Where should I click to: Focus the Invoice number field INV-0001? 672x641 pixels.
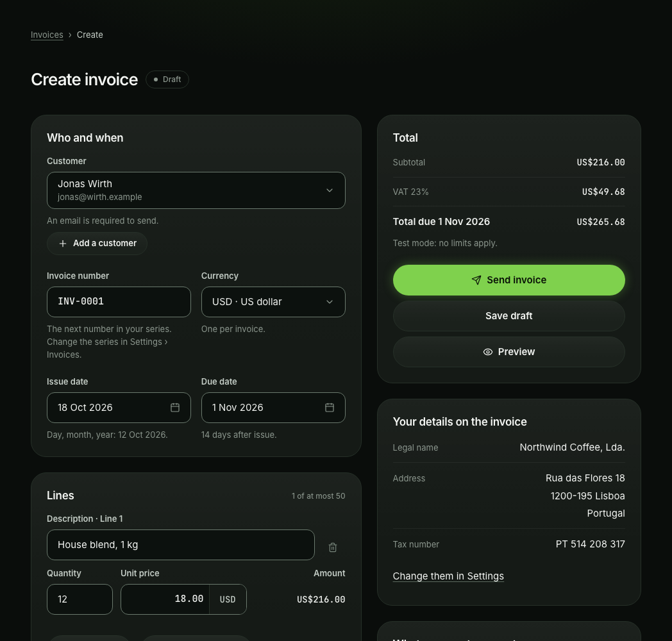point(119,302)
